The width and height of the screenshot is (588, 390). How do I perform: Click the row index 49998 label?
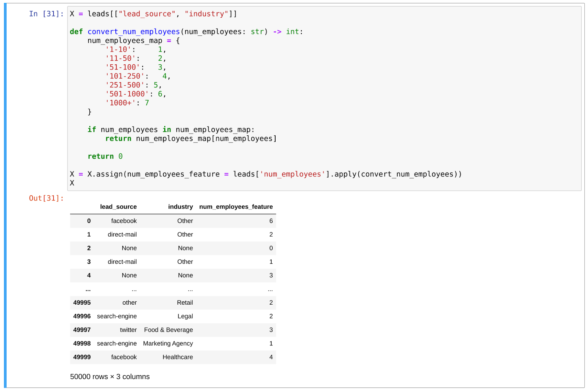(82, 343)
